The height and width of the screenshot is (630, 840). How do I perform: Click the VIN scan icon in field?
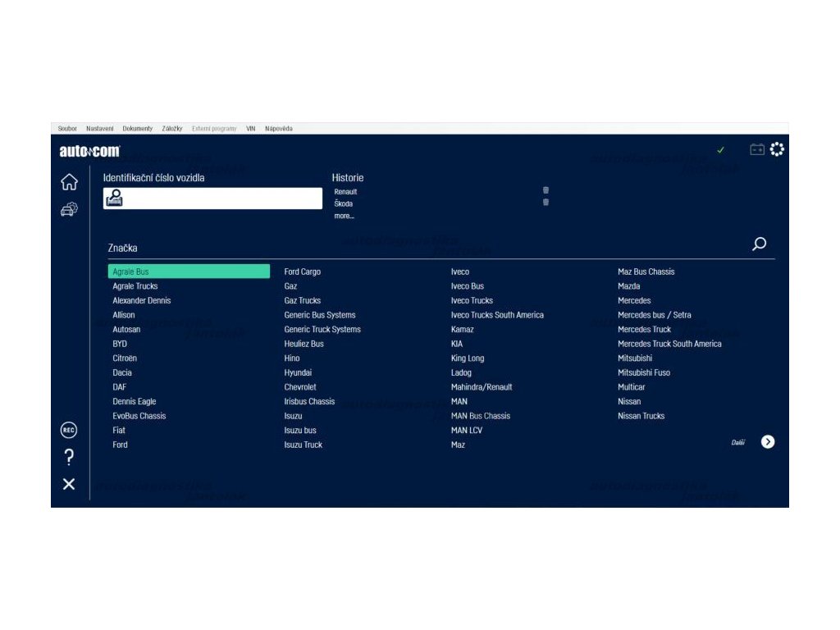tap(115, 198)
